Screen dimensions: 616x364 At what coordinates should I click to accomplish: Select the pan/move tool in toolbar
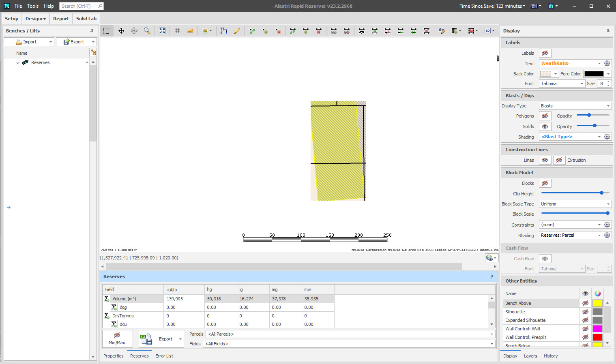click(121, 31)
